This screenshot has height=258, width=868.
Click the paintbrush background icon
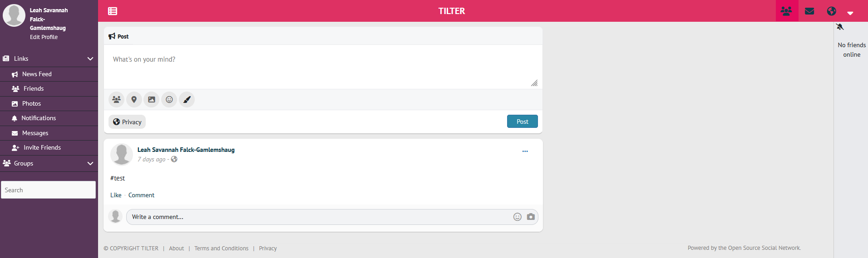(187, 100)
